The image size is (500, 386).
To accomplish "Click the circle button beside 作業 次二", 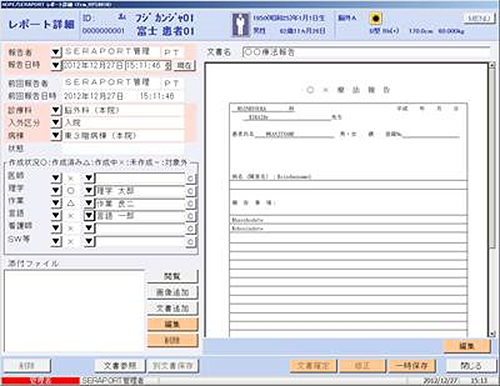I will pyautogui.click(x=190, y=203).
